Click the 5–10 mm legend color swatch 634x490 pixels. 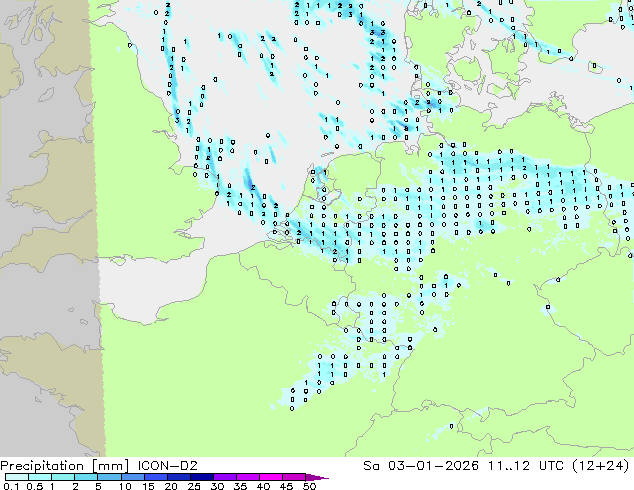pos(109,477)
